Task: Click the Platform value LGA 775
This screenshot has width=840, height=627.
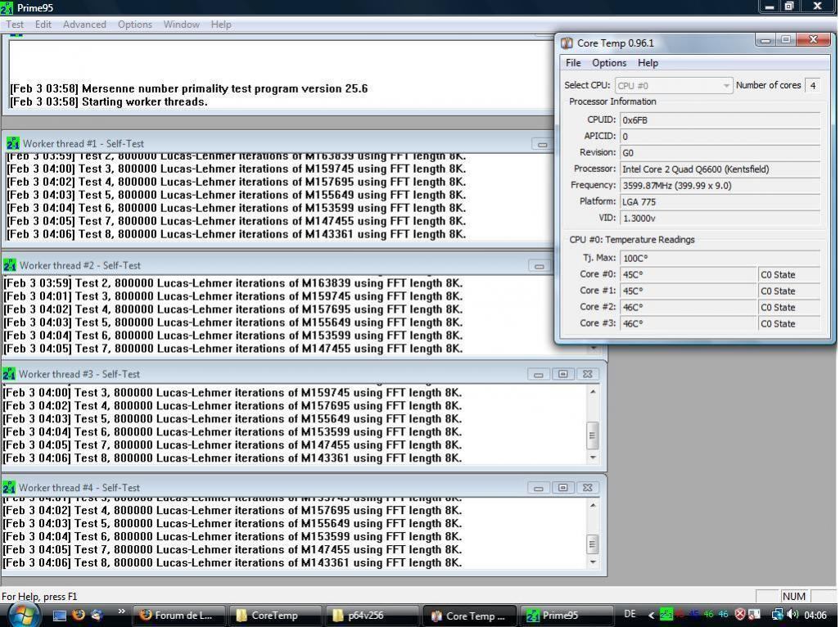Action: pyautogui.click(x=720, y=202)
